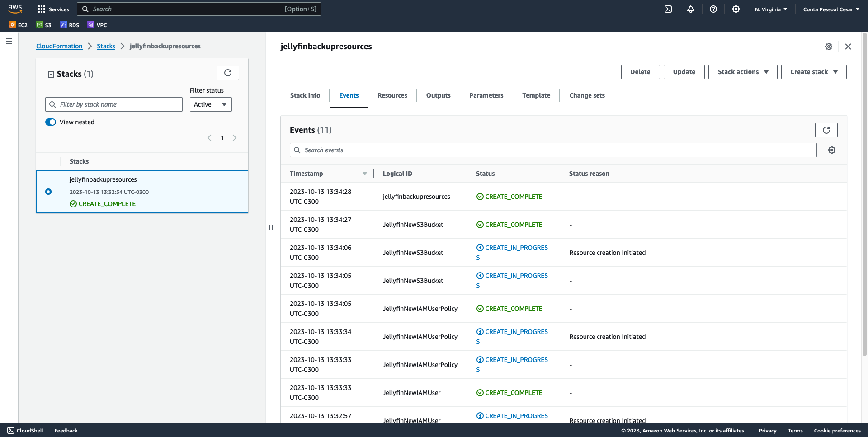Click the EC2 shortcut in favorites bar
Image resolution: width=868 pixels, height=437 pixels.
[18, 25]
